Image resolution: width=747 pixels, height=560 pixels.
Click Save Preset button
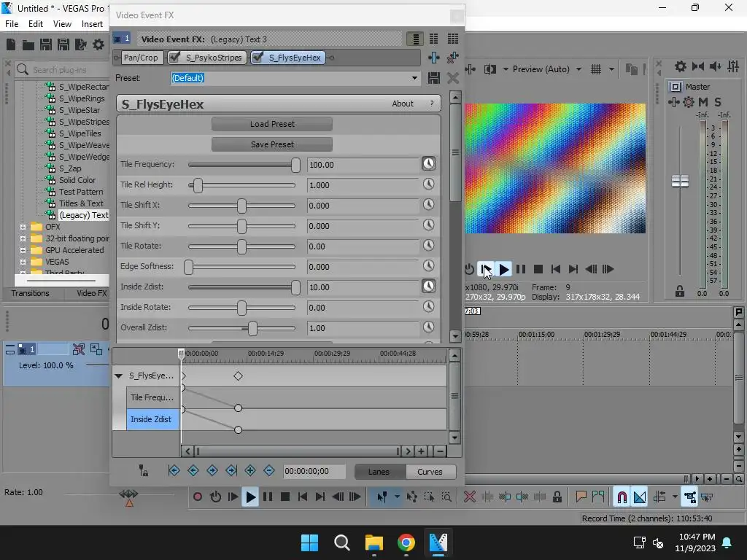[272, 144]
